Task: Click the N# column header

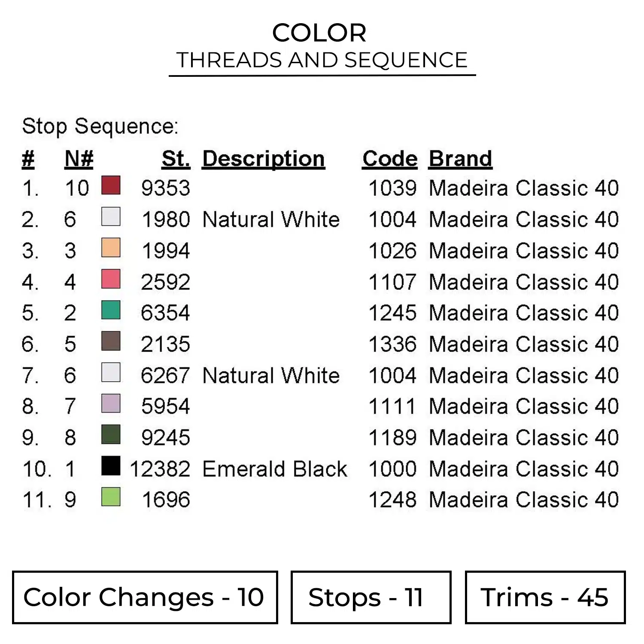Action: pyautogui.click(x=79, y=159)
